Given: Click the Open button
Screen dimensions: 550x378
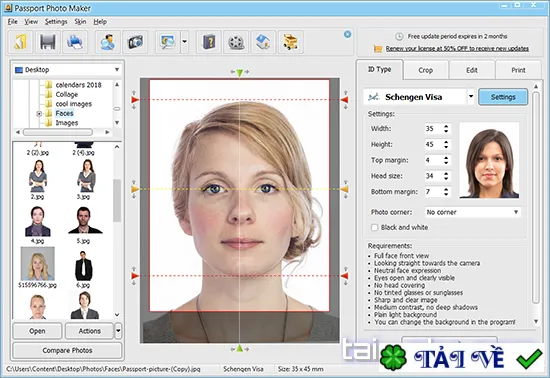Looking at the screenshot, I should tap(37, 331).
